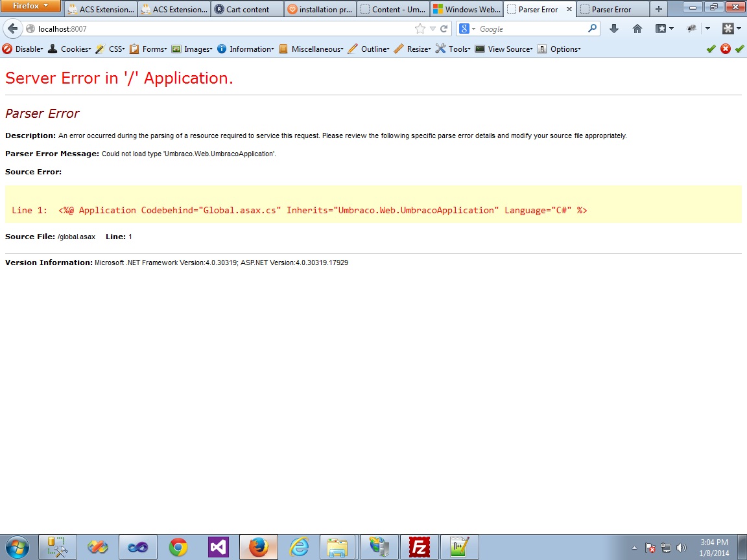
Task: Open Action Center flag tray icon
Action: coord(650,548)
